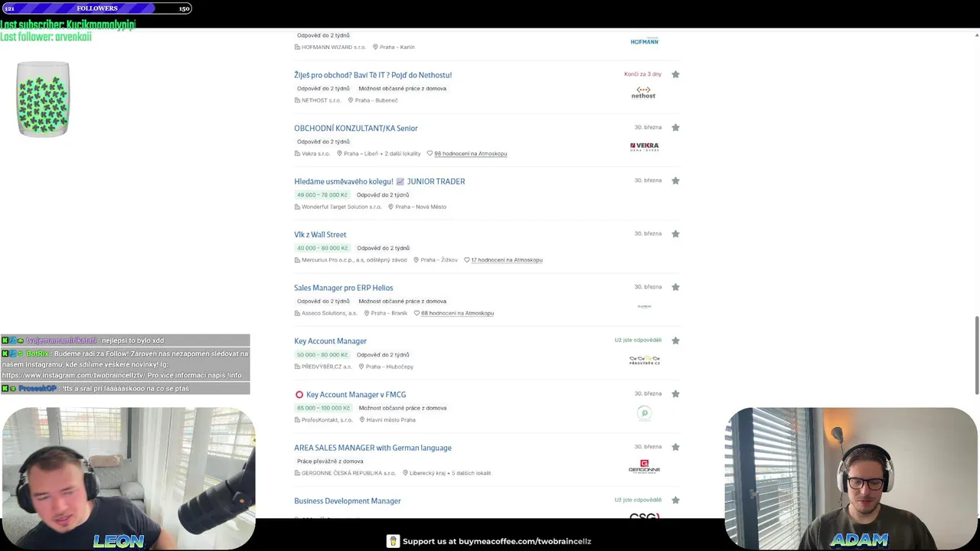Viewport: 980px width, 551px height.
Task: Open '68 hodnocení na Atmoskopu' link
Action: (457, 313)
